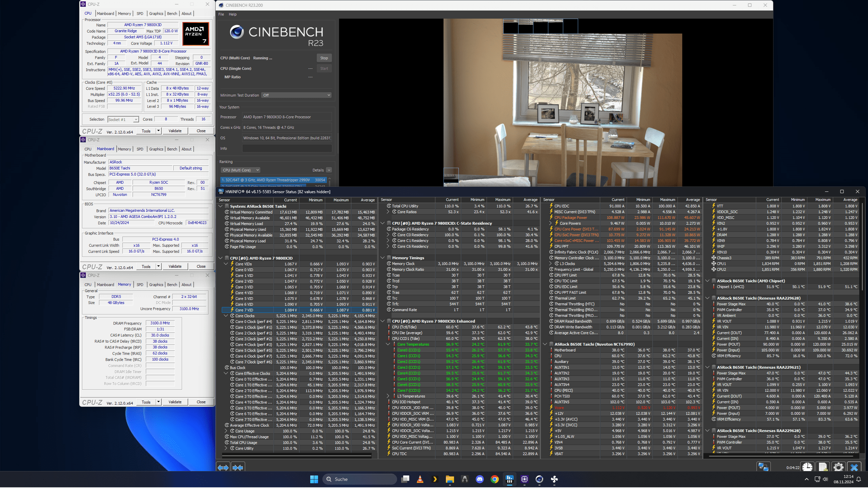Click the taskbar Suche search box

[359, 479]
